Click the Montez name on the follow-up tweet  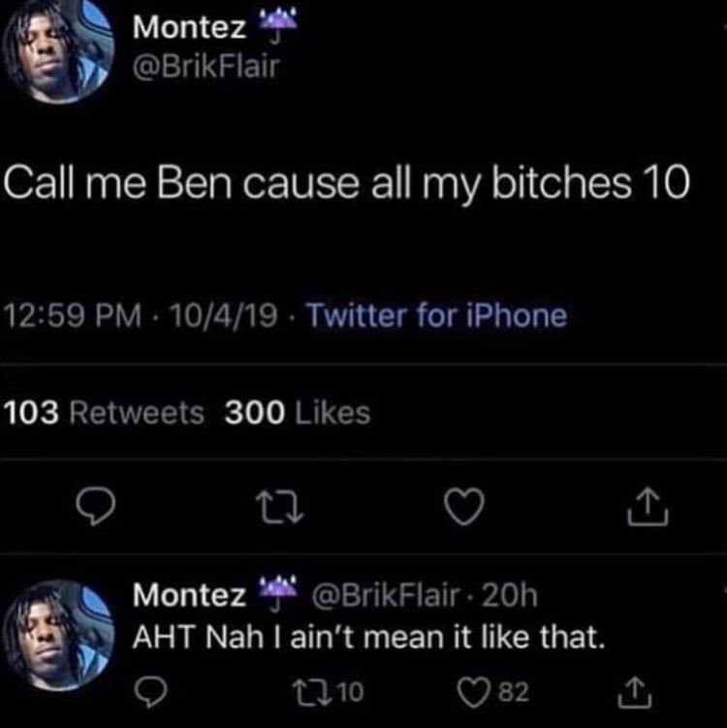coord(189,593)
